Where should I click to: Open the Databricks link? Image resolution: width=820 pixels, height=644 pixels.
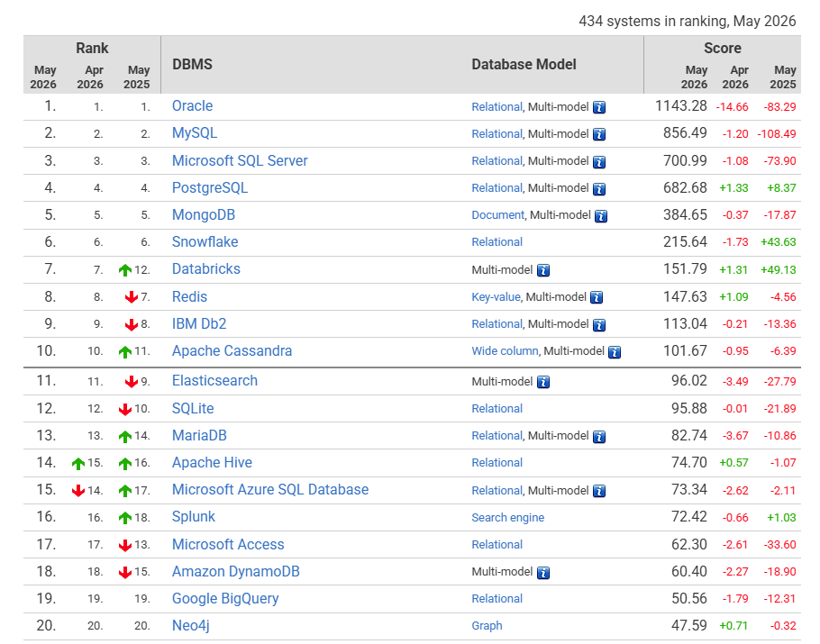(206, 269)
